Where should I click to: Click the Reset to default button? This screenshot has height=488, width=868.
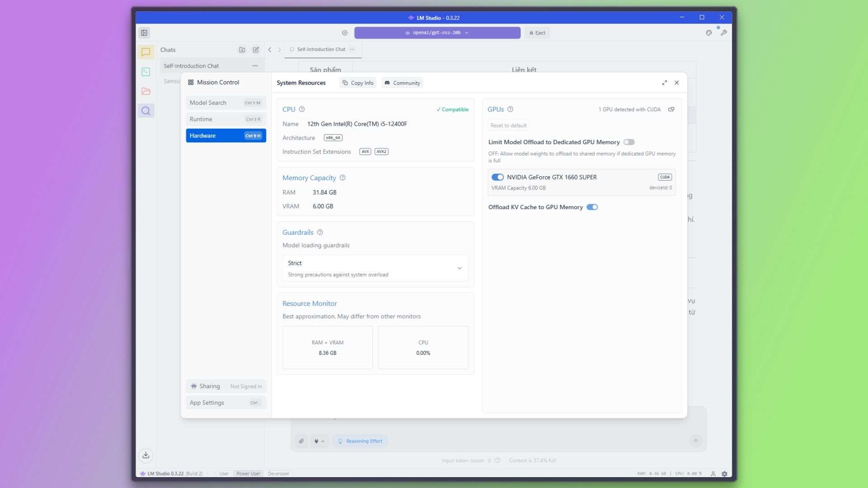[x=508, y=126]
